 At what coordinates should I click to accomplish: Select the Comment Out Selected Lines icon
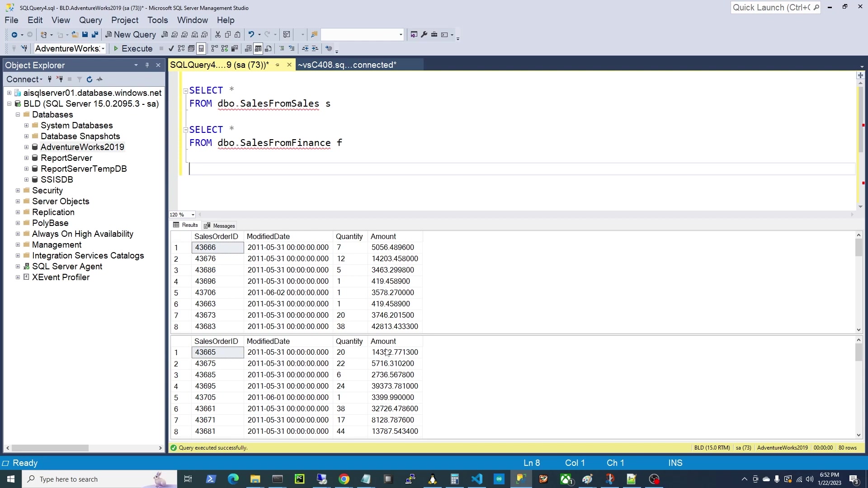coord(282,48)
